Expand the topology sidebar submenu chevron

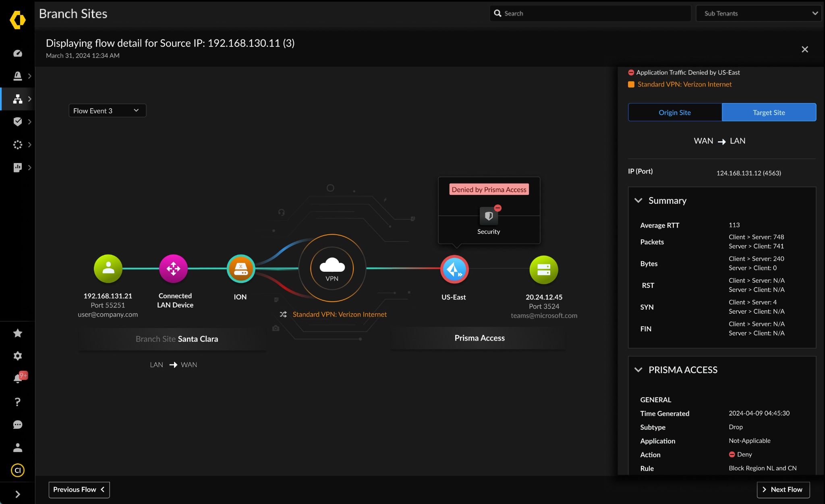click(29, 99)
